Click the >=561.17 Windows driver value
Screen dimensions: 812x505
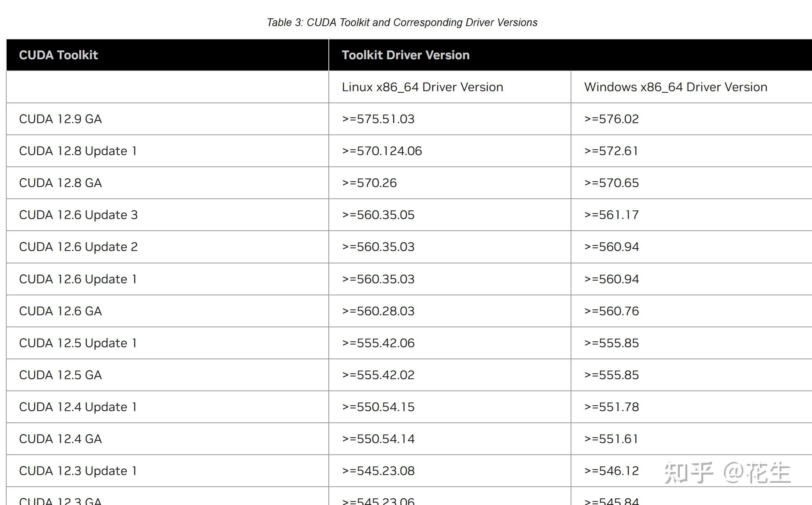pos(611,215)
